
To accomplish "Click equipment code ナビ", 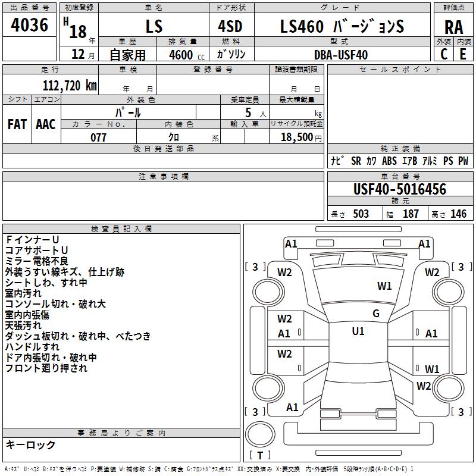I will pyautogui.click(x=337, y=161).
